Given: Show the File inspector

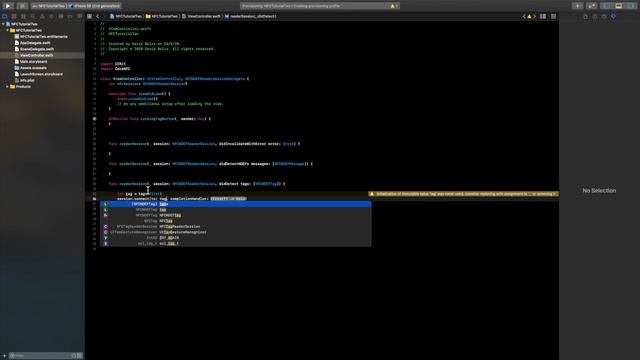Looking at the screenshot, I should (x=585, y=17).
